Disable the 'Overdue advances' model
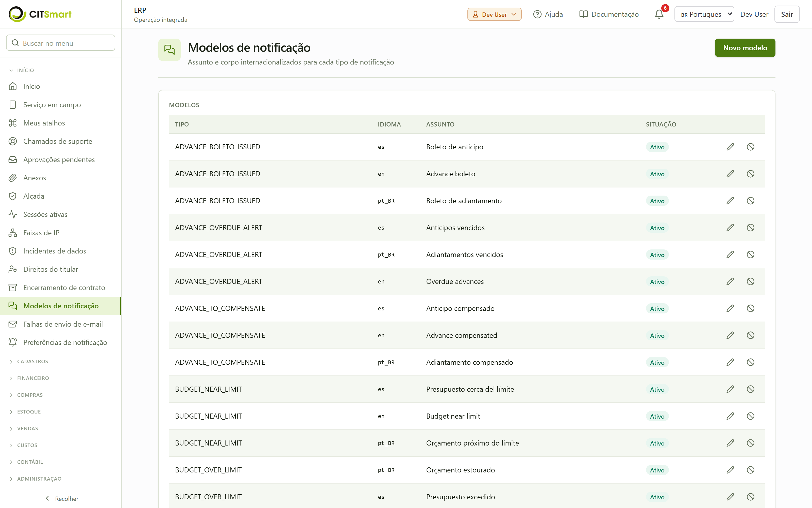Viewport: 812px width, 508px height. click(751, 281)
